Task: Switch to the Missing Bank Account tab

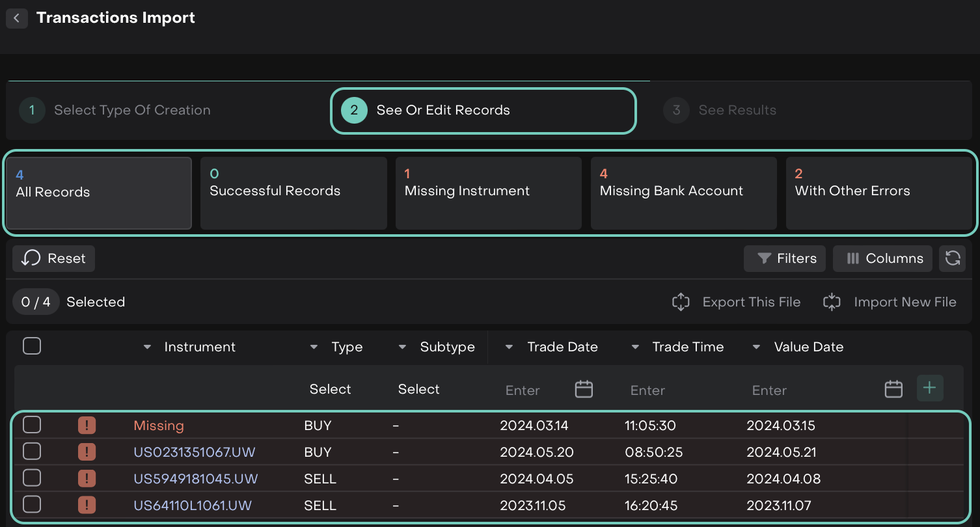Action: point(683,193)
